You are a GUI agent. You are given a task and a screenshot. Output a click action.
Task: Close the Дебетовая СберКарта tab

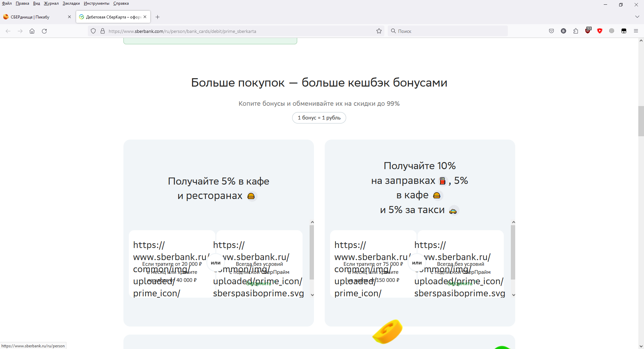tap(145, 17)
